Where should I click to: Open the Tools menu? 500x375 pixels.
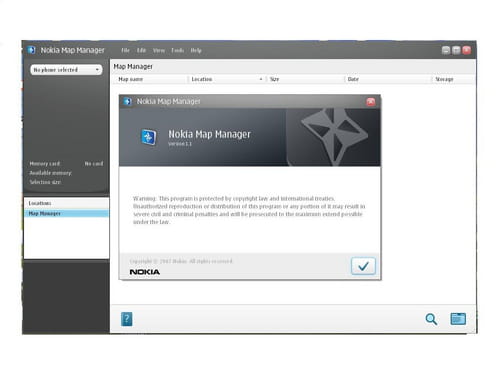tap(178, 50)
